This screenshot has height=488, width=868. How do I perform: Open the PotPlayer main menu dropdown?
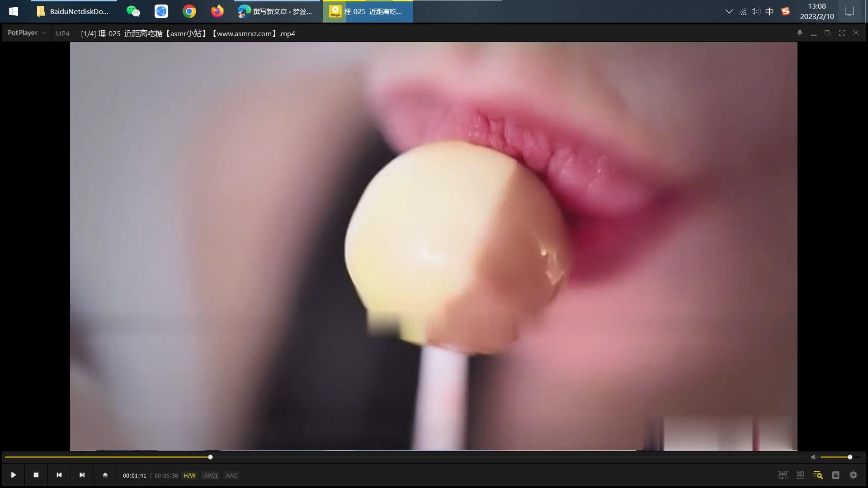pos(26,33)
